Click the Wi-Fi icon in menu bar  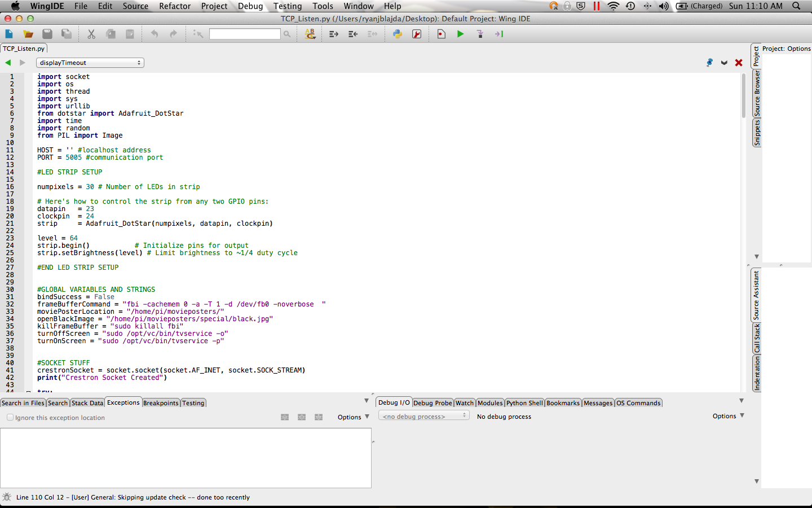[x=613, y=6]
